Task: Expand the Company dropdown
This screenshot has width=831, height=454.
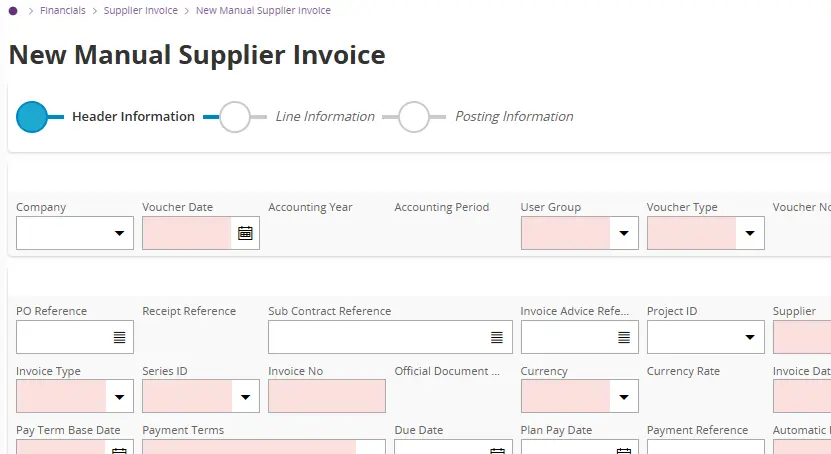Action: (119, 233)
